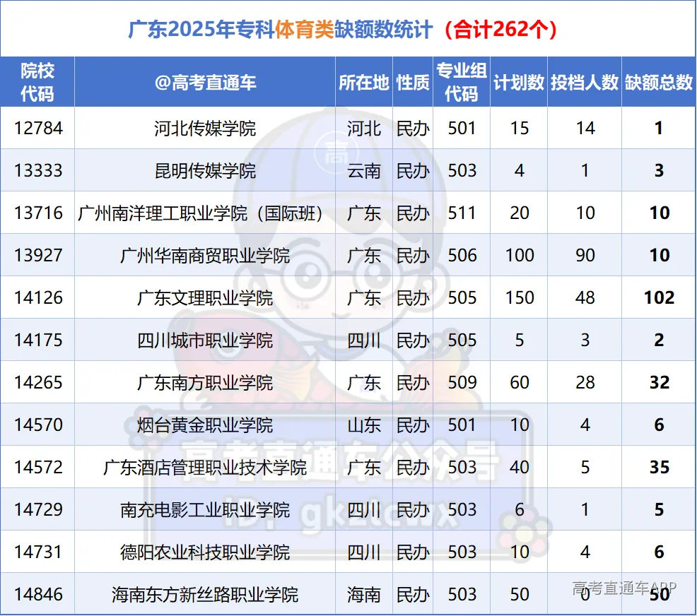Select the 广东酒店管理职业技术学院 cell
Image resolution: width=697 pixels, height=616 pixels.
[205, 468]
